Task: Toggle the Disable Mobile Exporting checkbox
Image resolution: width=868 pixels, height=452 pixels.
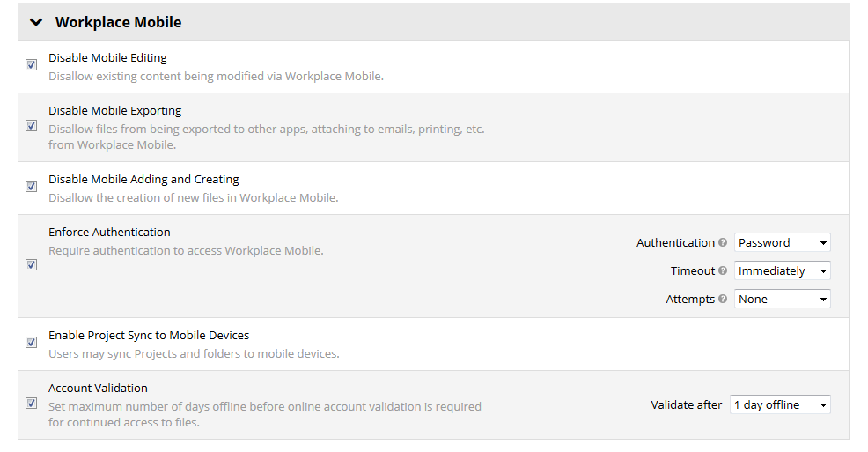Action: pos(32,126)
